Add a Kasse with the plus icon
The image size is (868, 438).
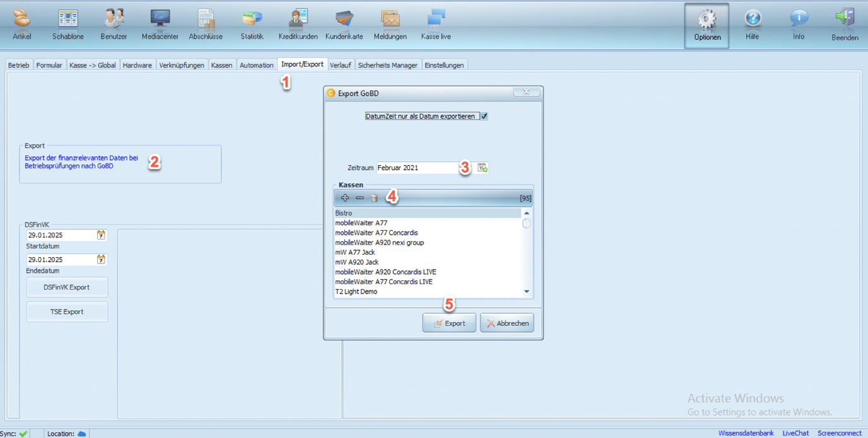pyautogui.click(x=345, y=197)
